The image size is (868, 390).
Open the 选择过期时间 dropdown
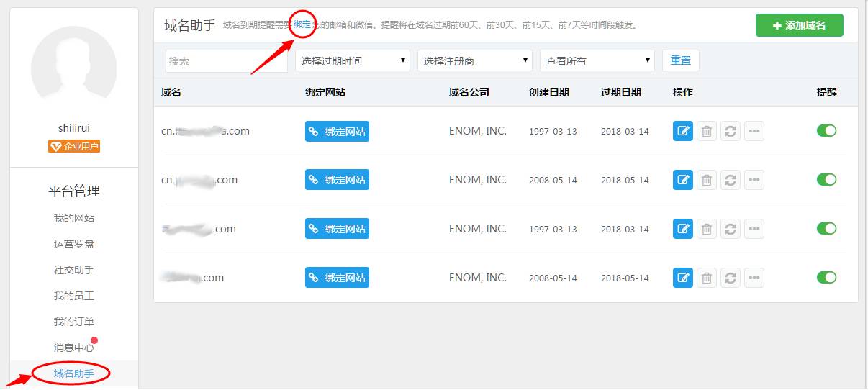click(x=353, y=61)
